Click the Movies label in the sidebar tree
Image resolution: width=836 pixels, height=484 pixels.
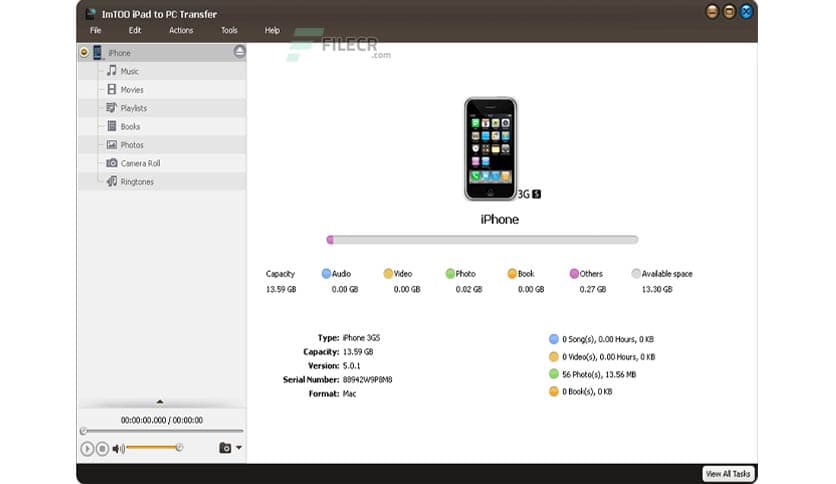pos(132,90)
